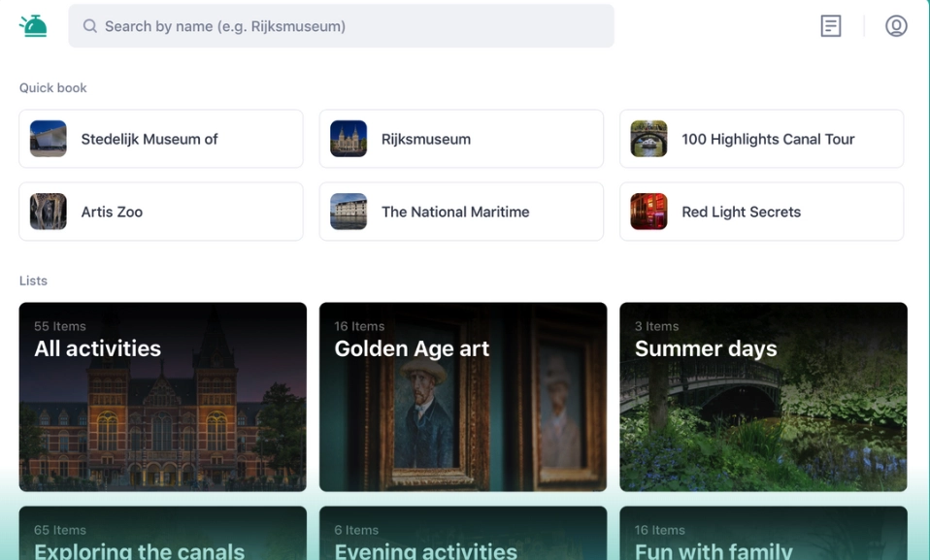Click the 'Lists' heading

click(x=33, y=280)
